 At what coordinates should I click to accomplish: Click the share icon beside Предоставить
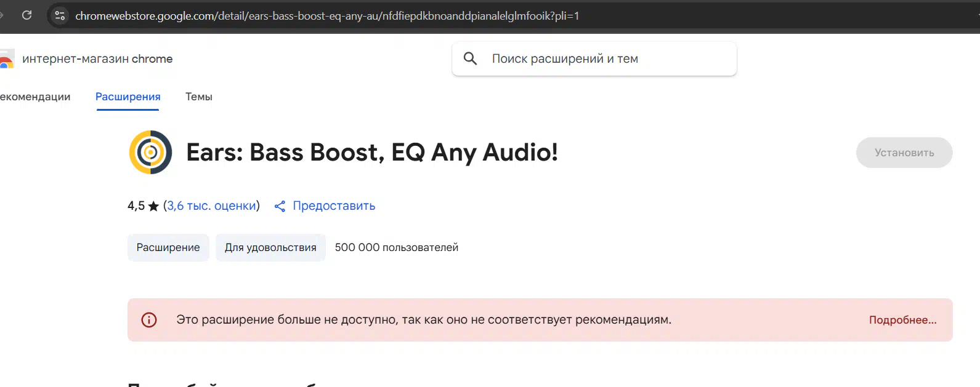click(280, 206)
